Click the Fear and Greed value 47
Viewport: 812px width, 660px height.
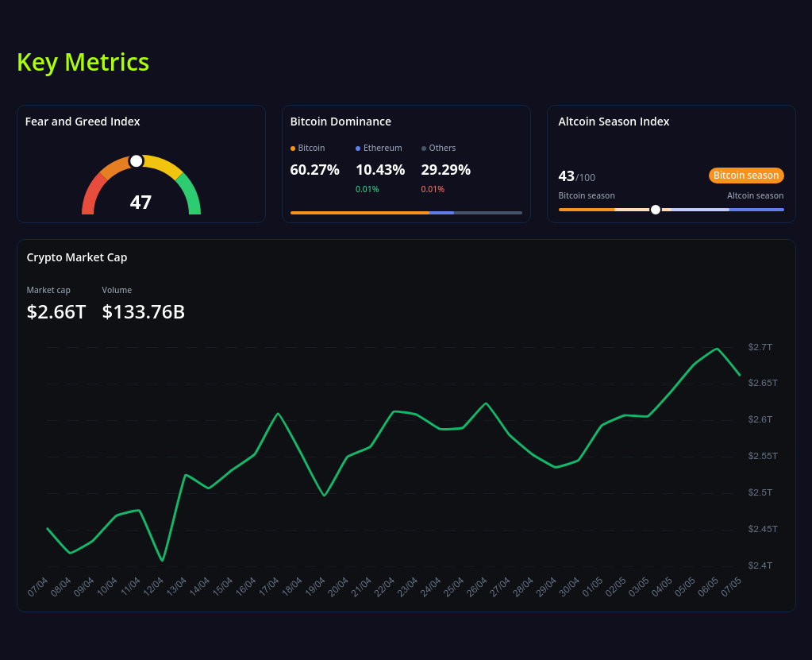click(140, 202)
